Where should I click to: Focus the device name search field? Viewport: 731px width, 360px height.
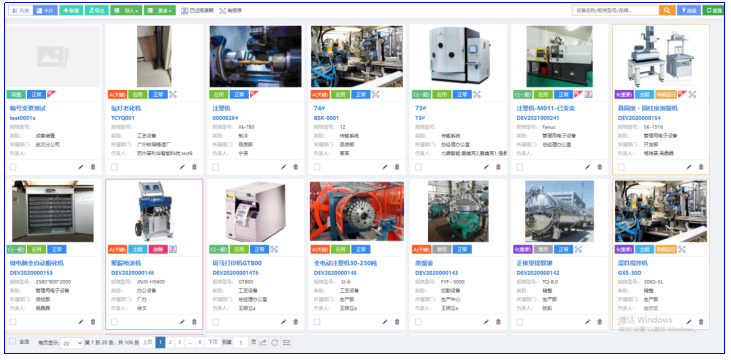[615, 10]
